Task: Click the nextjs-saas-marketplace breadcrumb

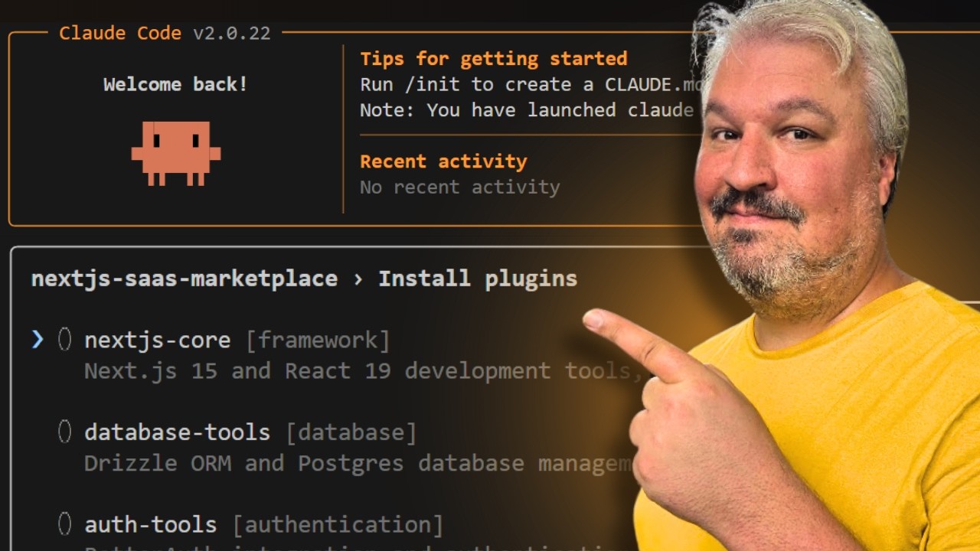Action: [185, 279]
